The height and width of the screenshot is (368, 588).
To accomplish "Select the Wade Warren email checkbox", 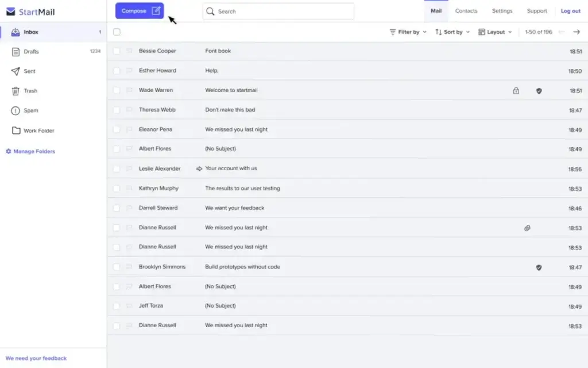I will coord(117,90).
